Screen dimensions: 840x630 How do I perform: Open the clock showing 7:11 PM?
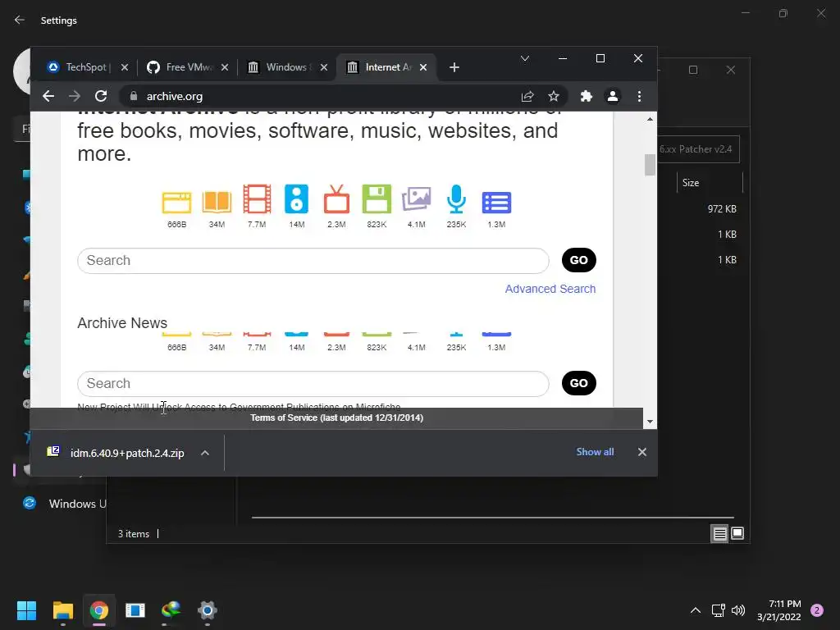coord(779,610)
